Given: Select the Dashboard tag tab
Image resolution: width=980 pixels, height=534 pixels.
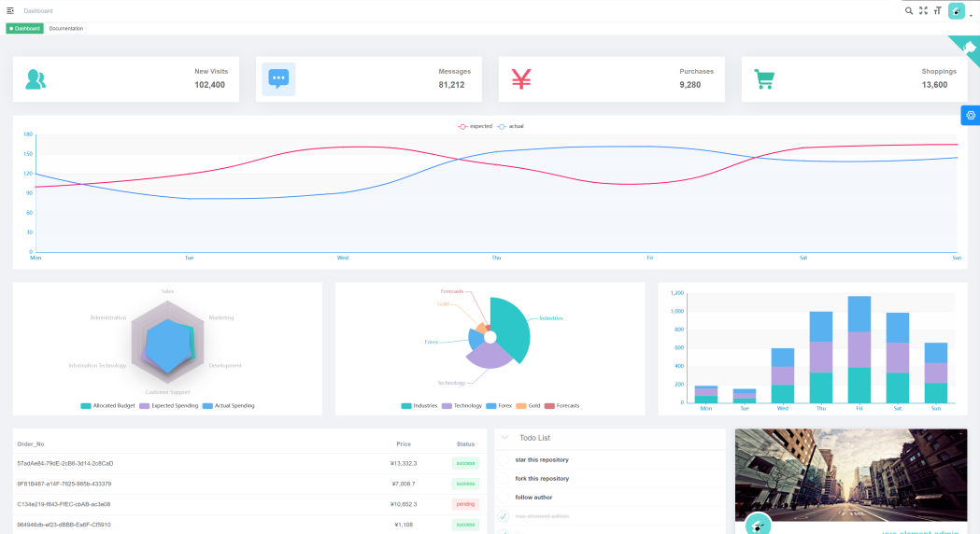Looking at the screenshot, I should tap(25, 29).
